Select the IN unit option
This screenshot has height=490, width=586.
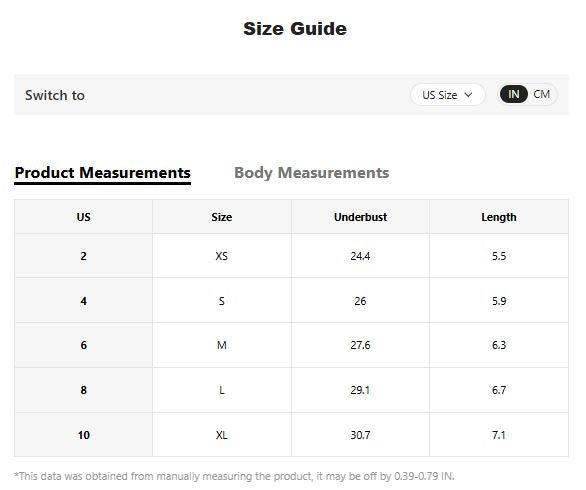pos(513,94)
